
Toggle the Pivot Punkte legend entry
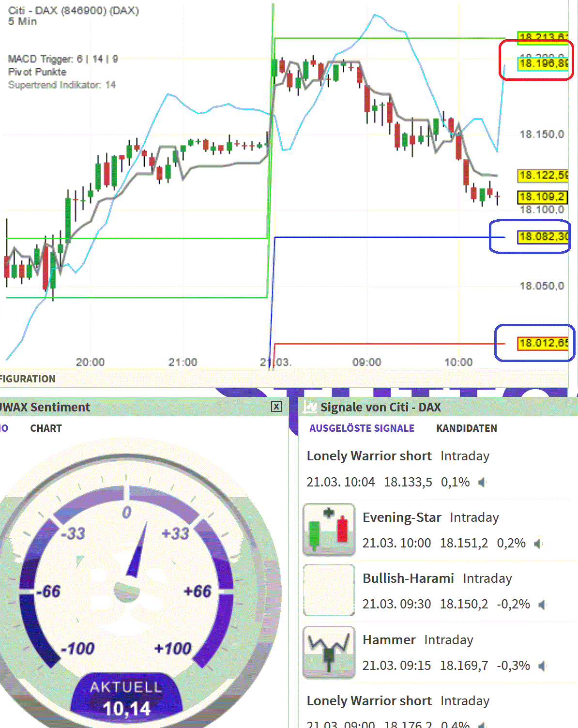(37, 72)
